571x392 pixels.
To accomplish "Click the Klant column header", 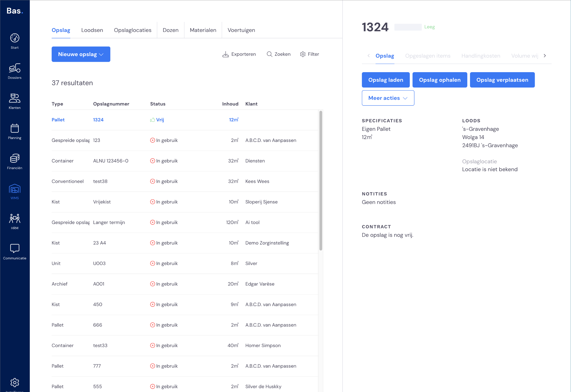I will pos(251,104).
